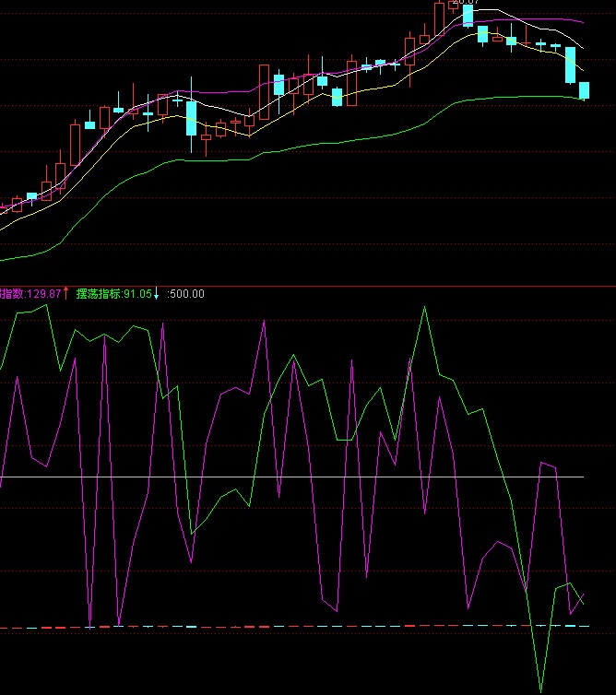Select the tall cyan candlestick before the last candle
This screenshot has height=695, width=616.
(x=570, y=65)
